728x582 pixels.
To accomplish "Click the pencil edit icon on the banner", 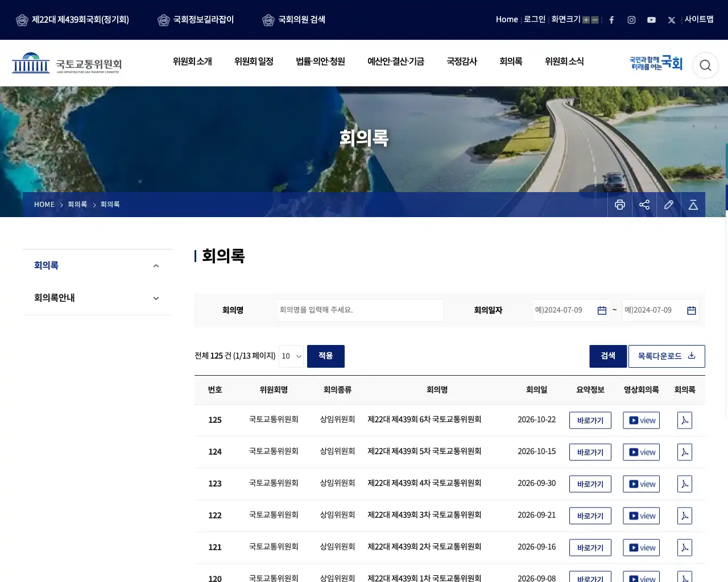I will point(669,205).
